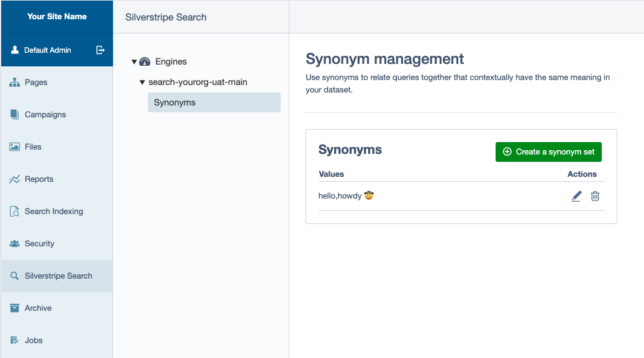Click the Synonyms card heading
644x358 pixels.
pos(350,150)
